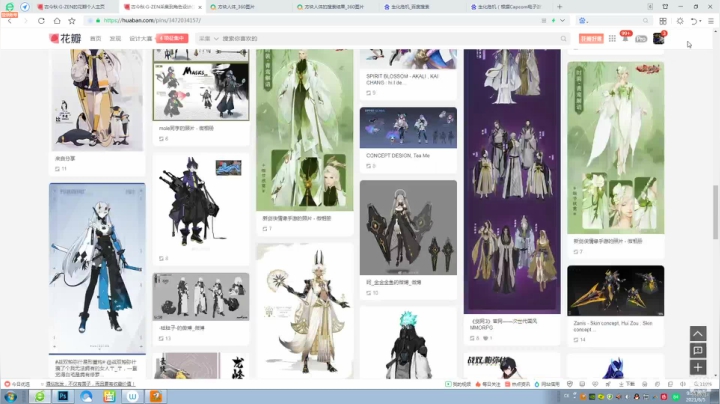Click the heart icon under the MMORPG pin
The height and width of the screenshot is (404, 720).
coord(486,338)
